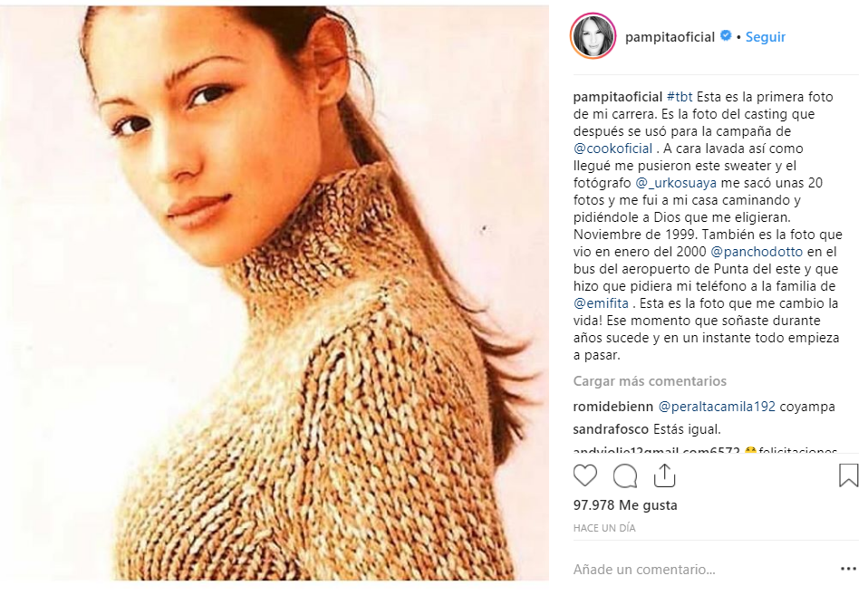
Task: Open the @peraltacamila192 mention in comments
Action: (717, 407)
